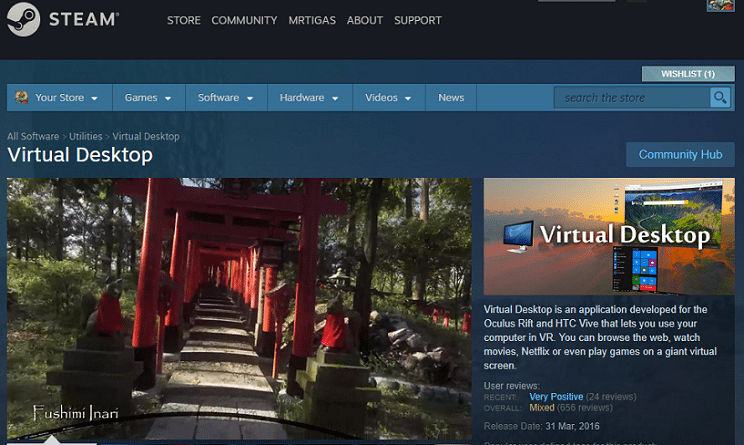Click the Your Store avatar icon

(21, 97)
